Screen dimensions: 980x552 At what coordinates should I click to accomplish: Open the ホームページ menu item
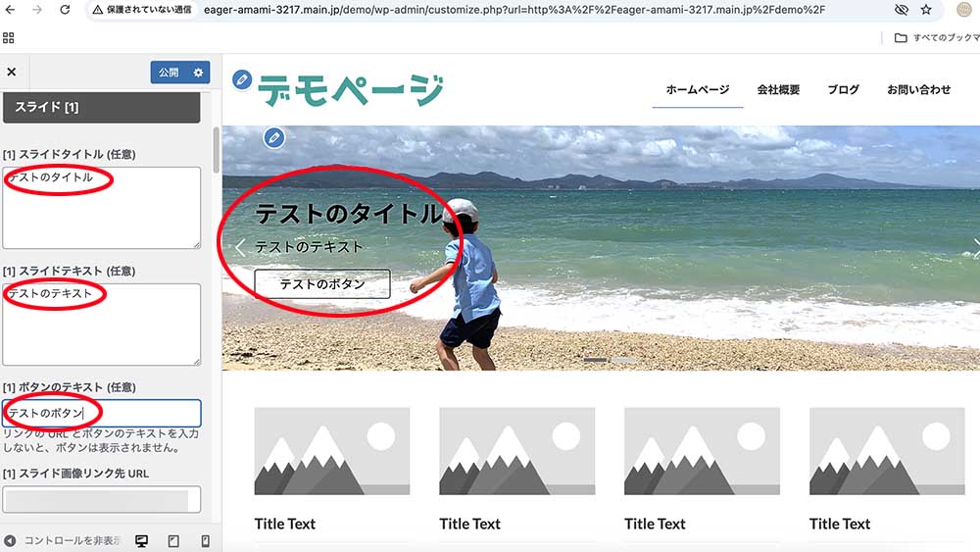(698, 89)
